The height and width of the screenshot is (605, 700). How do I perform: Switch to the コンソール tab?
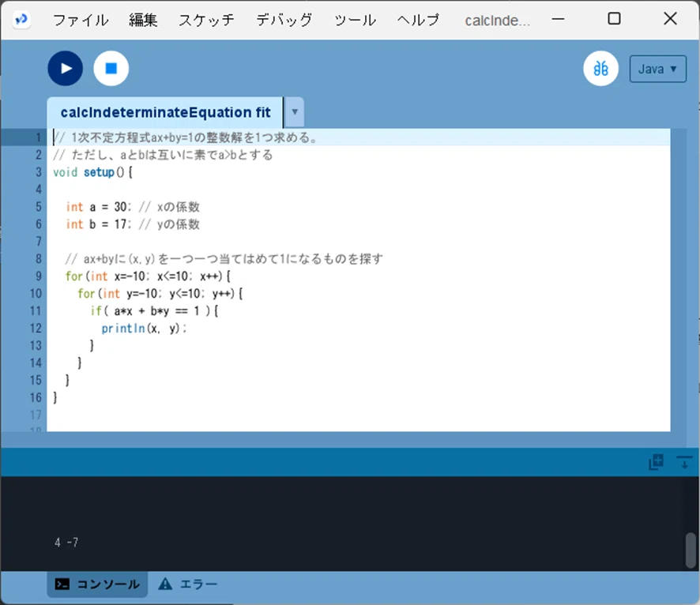click(97, 584)
